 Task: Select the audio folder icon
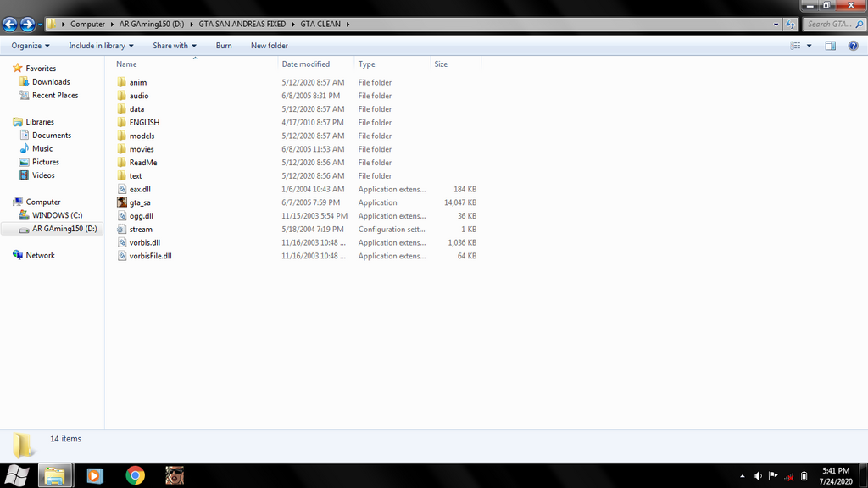tap(122, 95)
